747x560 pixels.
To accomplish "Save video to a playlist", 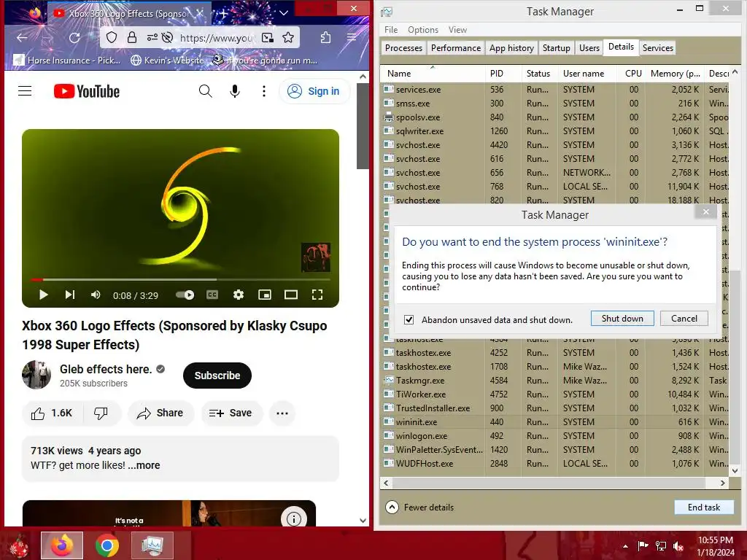I will [231, 413].
